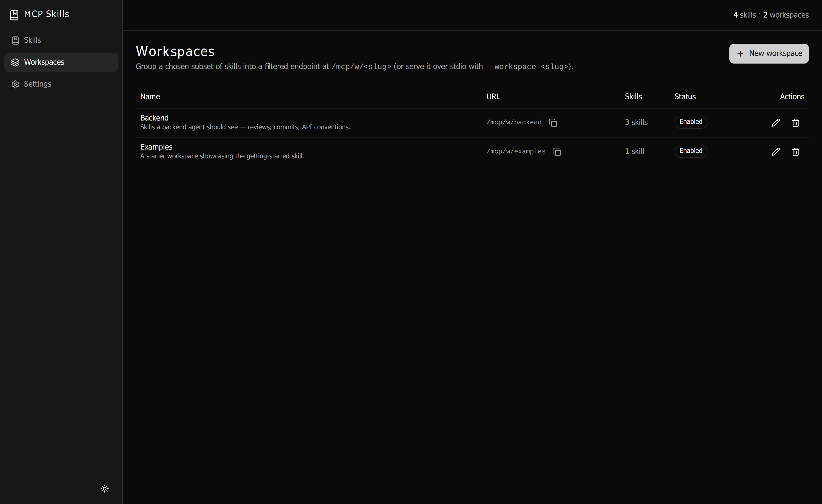
Task: Click the plus icon on New workspace
Action: pos(740,54)
